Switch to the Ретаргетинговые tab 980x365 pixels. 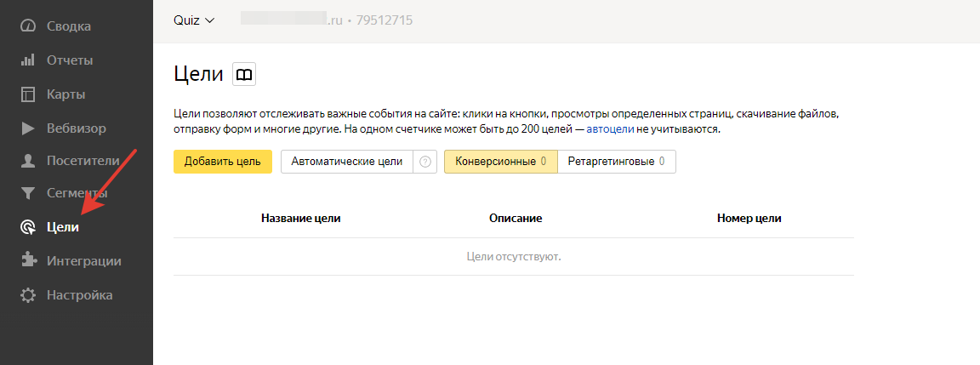[x=616, y=162]
